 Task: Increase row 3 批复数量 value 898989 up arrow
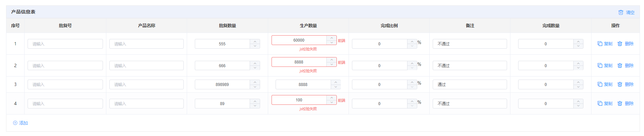tap(255, 82)
